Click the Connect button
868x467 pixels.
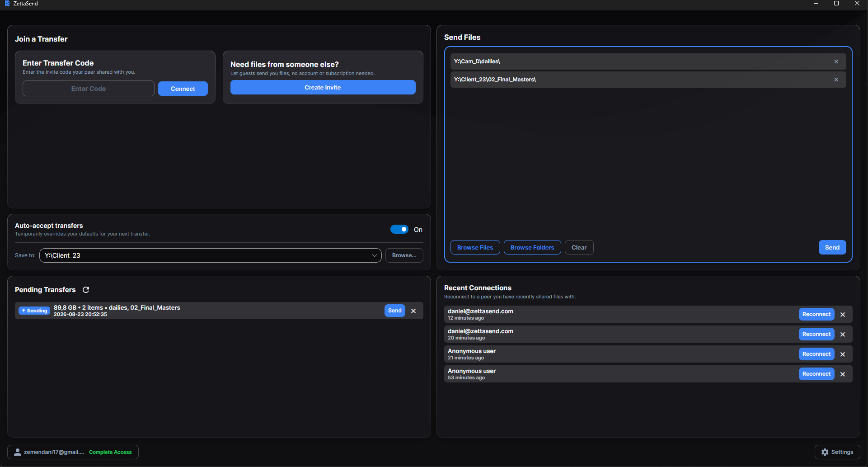point(183,89)
